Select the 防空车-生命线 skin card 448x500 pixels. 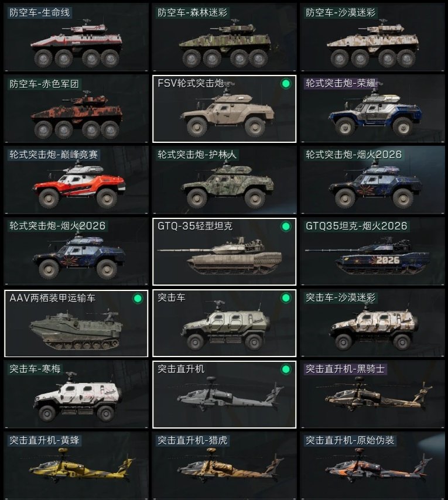[x=76, y=37]
